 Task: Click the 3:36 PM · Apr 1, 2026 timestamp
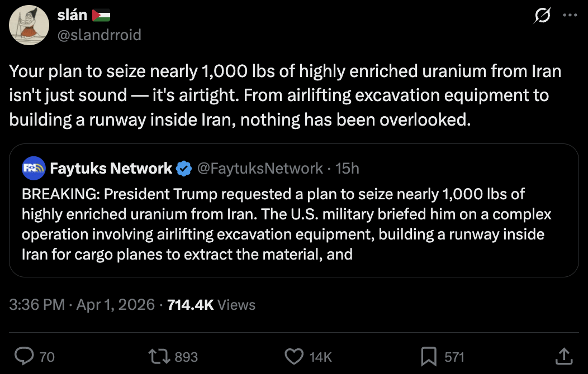tap(82, 304)
